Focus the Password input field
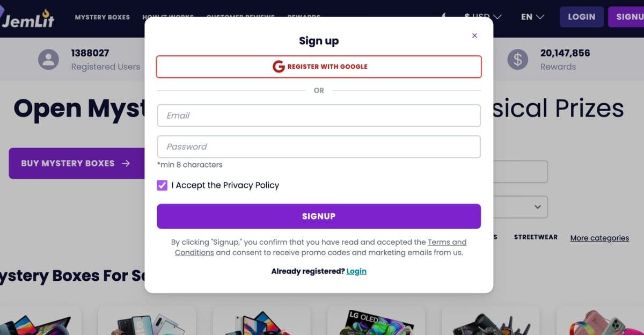The width and height of the screenshot is (644, 335). click(x=319, y=146)
